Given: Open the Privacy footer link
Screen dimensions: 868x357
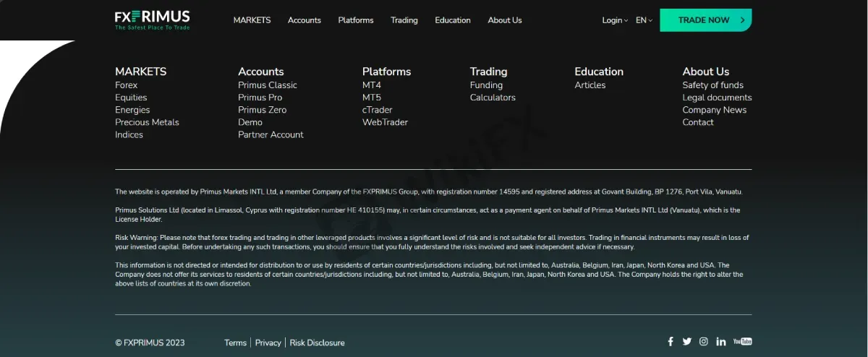Looking at the screenshot, I should (268, 343).
